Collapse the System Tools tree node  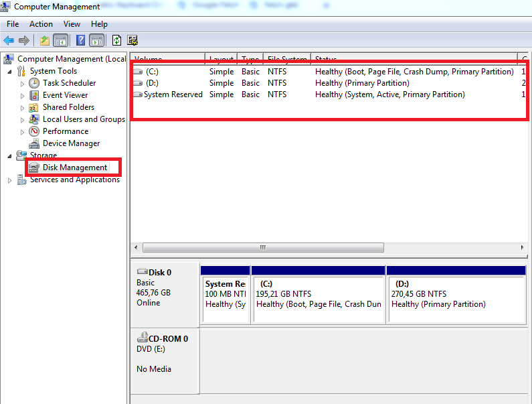tap(10, 72)
